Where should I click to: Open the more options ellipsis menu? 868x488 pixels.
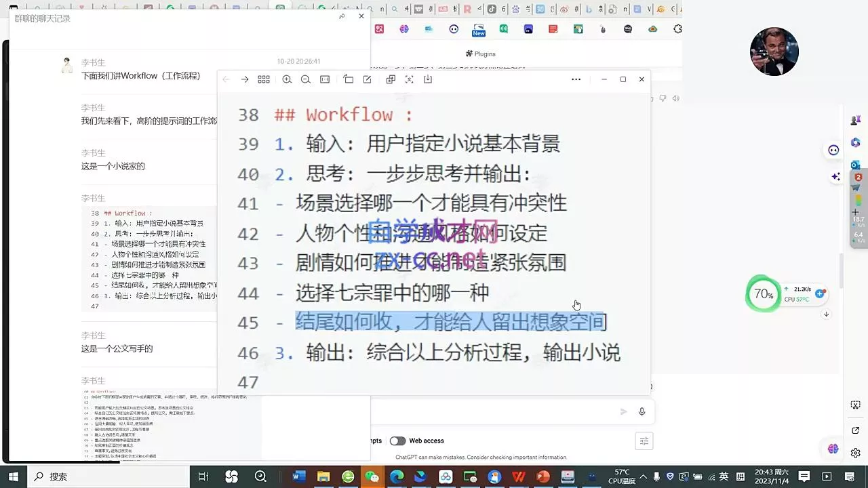576,79
